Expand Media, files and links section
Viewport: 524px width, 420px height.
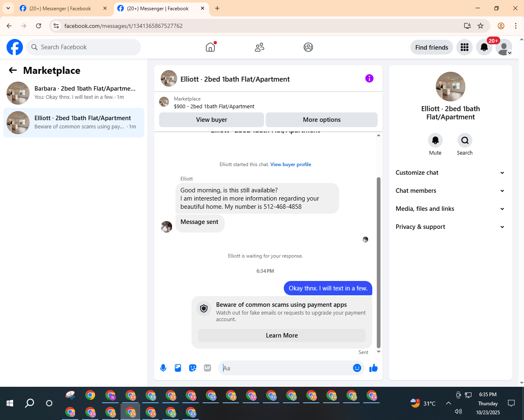[x=450, y=209]
